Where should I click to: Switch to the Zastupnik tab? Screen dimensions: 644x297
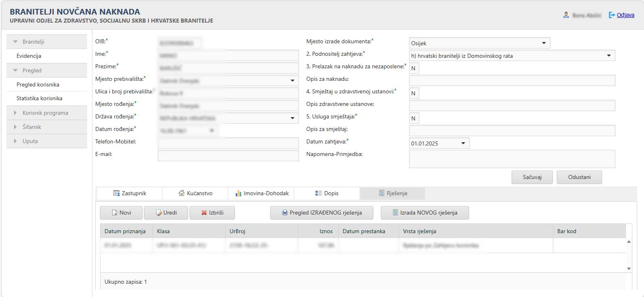(130, 194)
